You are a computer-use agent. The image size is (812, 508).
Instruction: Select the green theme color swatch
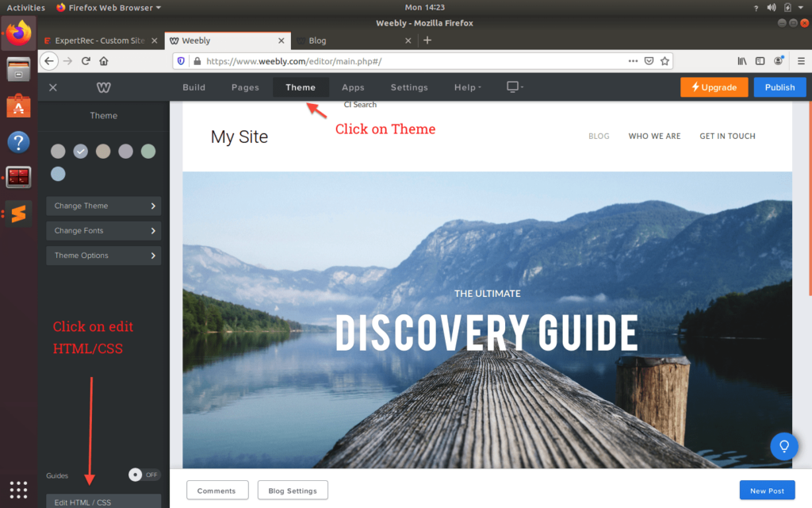(x=148, y=151)
